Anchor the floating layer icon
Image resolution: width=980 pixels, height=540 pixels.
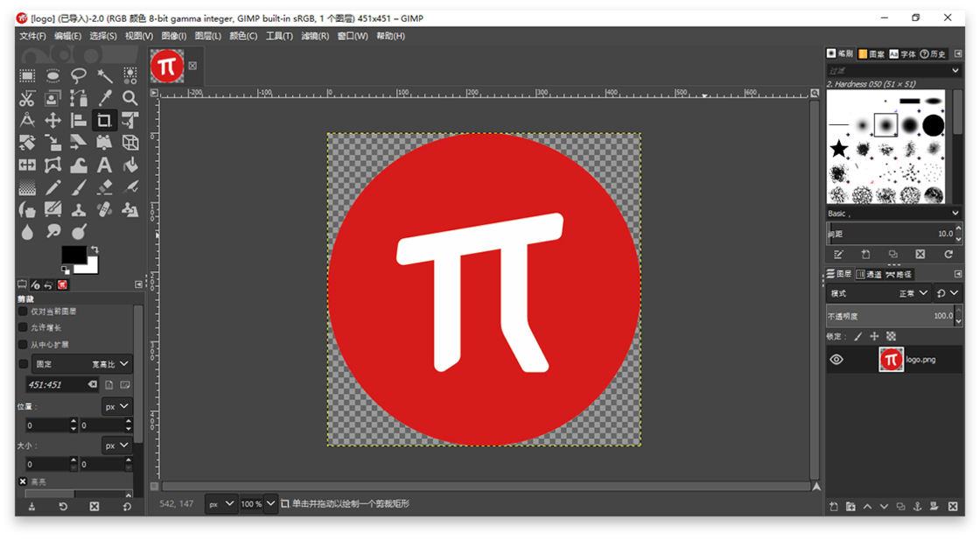tap(918, 506)
